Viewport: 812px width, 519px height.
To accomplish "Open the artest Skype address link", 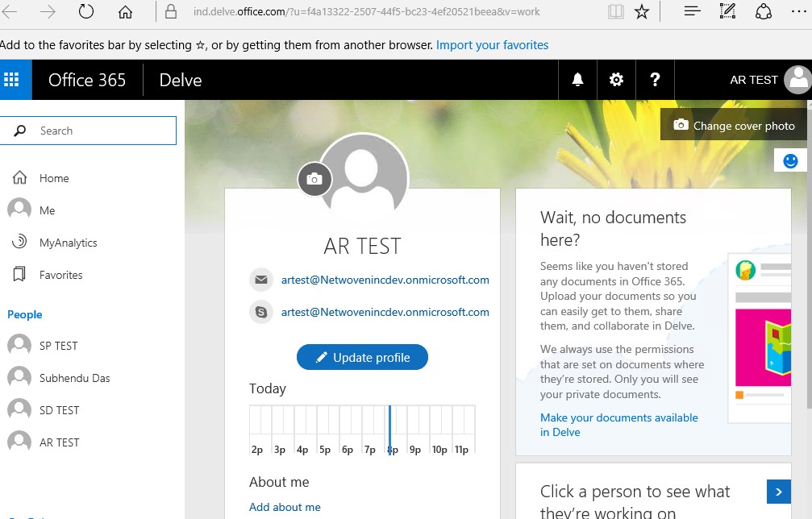I will (x=385, y=312).
